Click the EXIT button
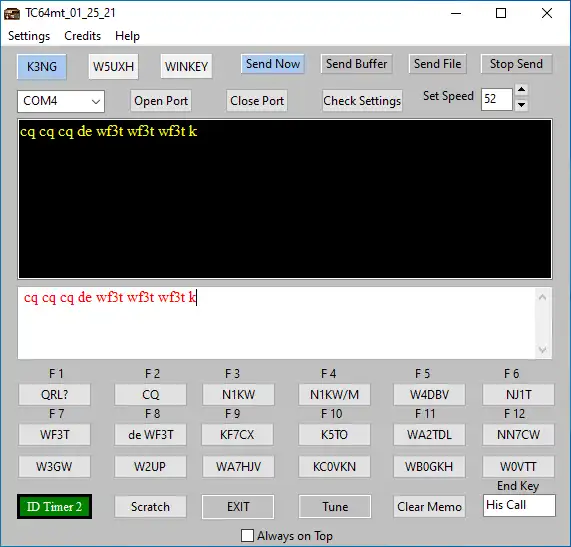The width and height of the screenshot is (571, 547). (x=238, y=507)
